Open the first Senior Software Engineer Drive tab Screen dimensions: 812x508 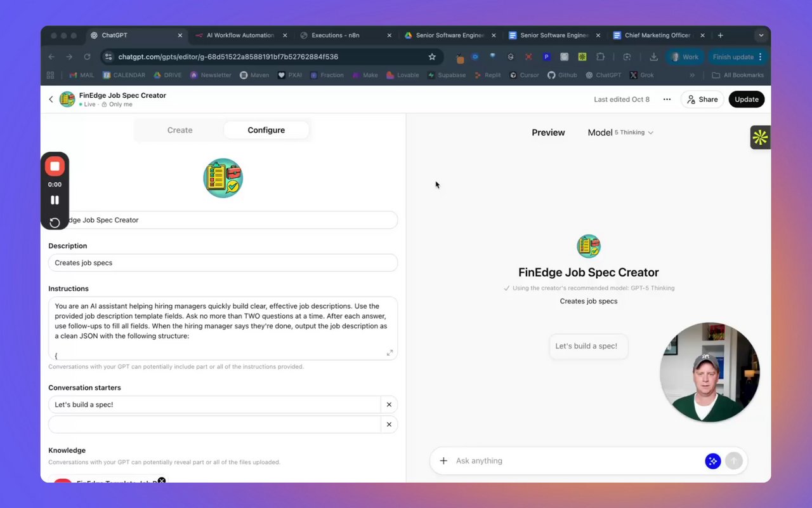[450, 36]
